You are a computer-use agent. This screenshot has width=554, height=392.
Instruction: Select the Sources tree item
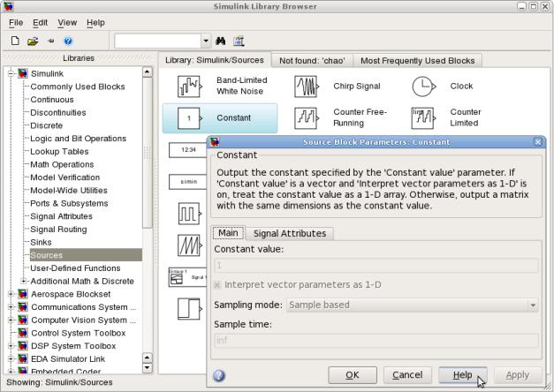pos(86,255)
